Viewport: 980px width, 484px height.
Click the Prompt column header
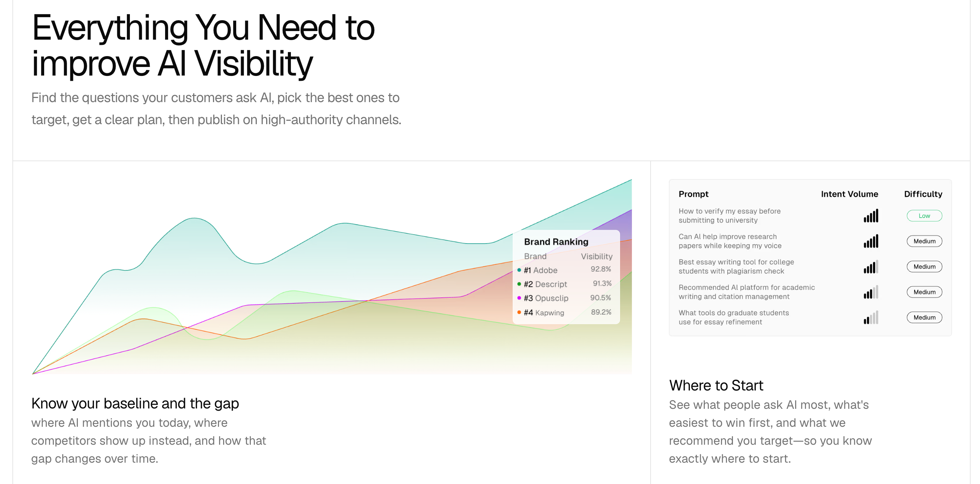click(x=693, y=194)
